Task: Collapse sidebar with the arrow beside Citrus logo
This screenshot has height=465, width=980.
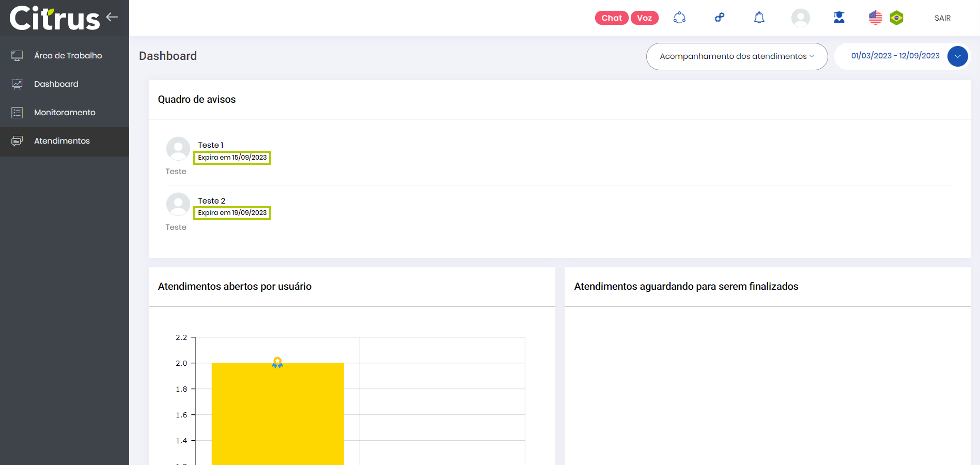Action: [x=112, y=17]
